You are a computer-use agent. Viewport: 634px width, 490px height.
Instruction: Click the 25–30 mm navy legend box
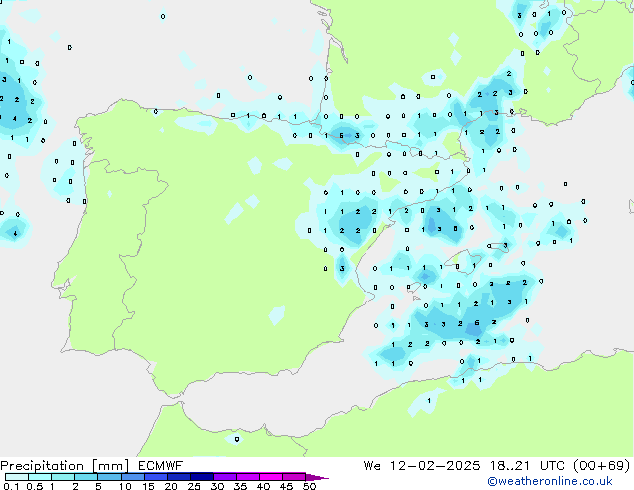point(201,477)
